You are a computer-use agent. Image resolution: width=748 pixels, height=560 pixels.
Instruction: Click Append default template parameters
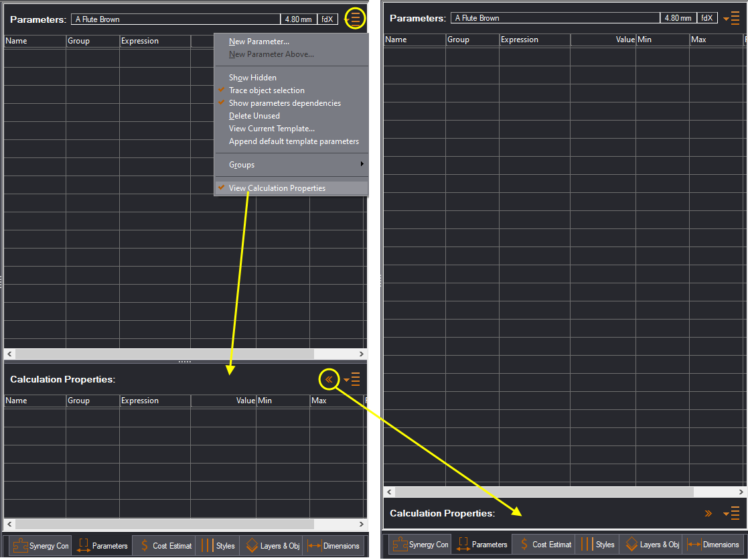click(293, 141)
